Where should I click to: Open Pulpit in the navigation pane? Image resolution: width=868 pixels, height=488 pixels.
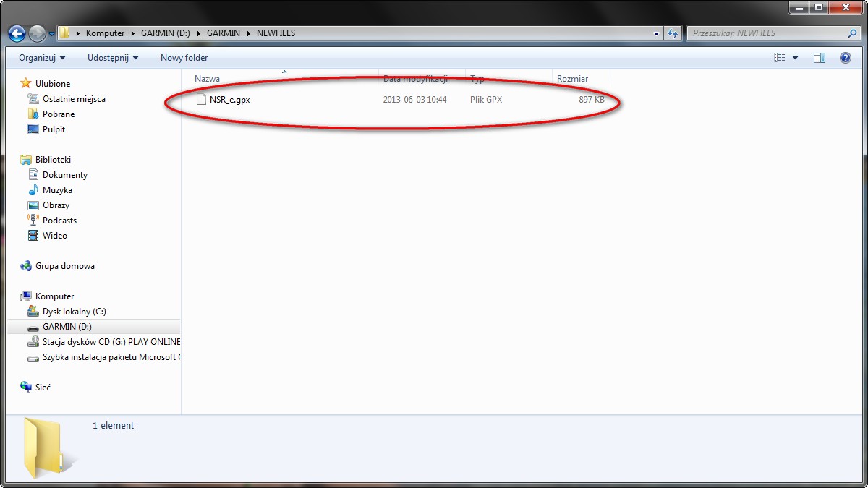pyautogui.click(x=54, y=129)
